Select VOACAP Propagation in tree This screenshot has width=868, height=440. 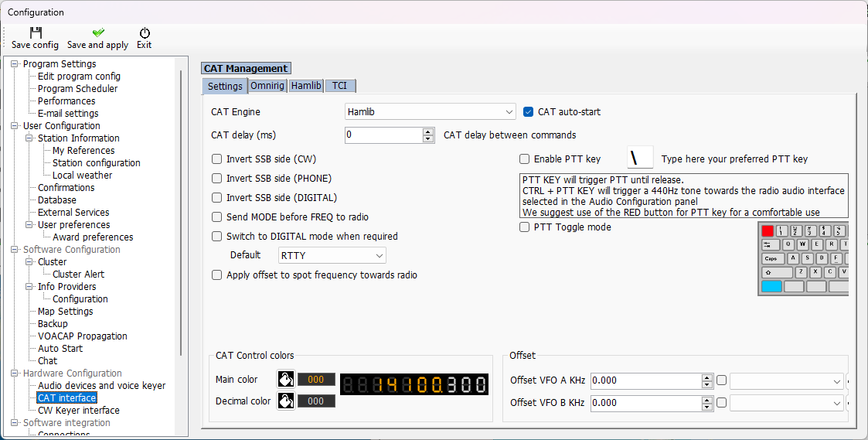[x=83, y=336]
